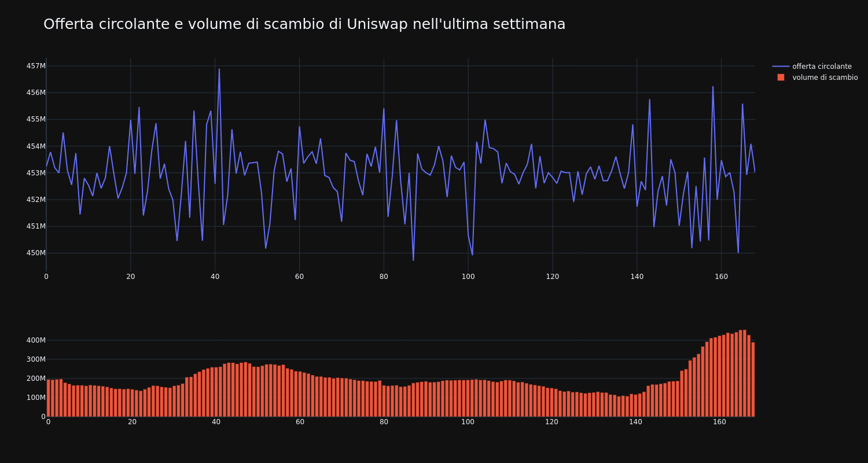The image size is (868, 463).
Task: Click the line trough near x=87
Action: point(413,260)
